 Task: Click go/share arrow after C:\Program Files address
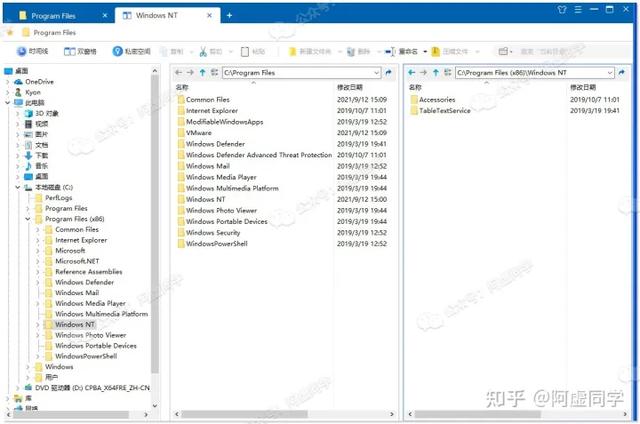388,72
